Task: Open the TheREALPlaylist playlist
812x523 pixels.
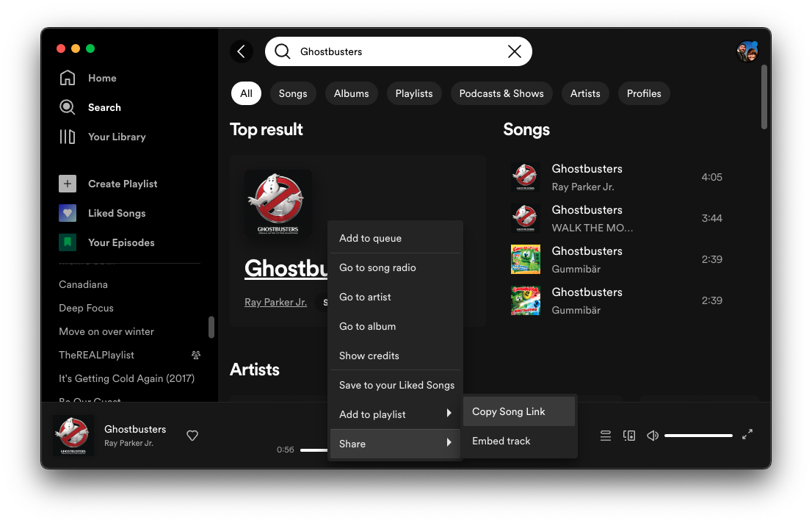Action: pos(96,355)
